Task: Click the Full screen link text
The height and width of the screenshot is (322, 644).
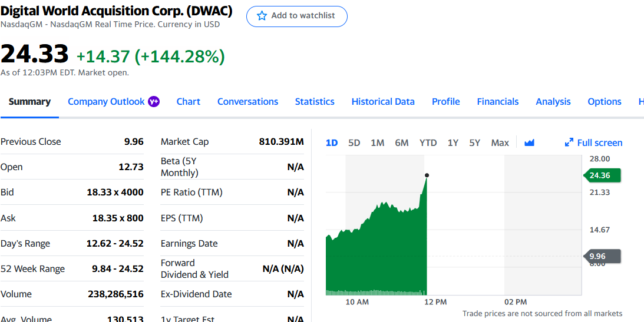Action: [x=600, y=142]
